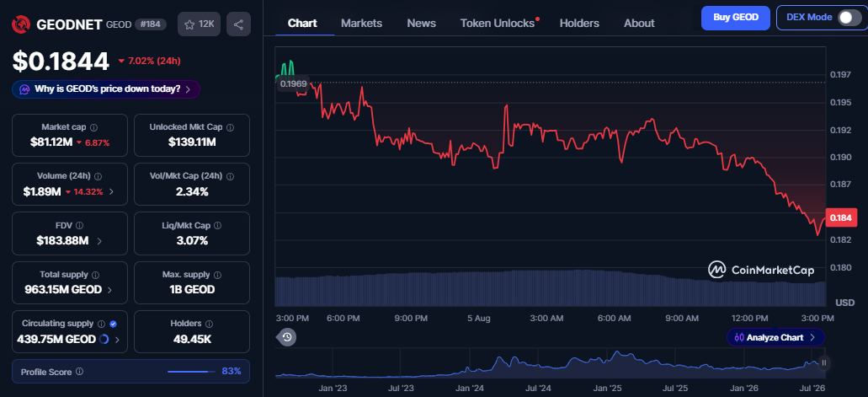
Task: Click the Profile Score progress bar
Action: (x=192, y=372)
